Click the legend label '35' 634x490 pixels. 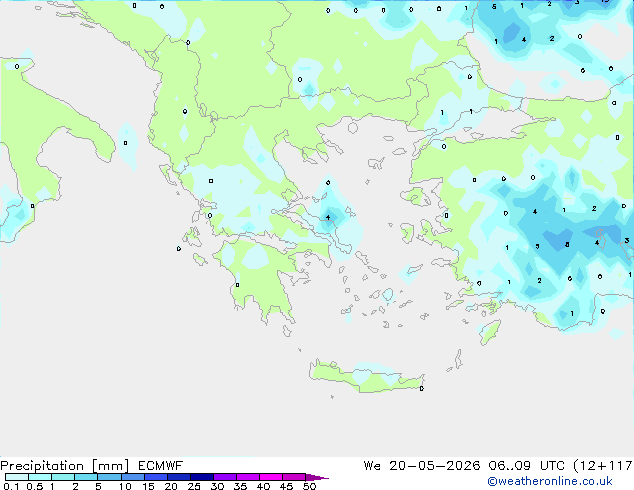[x=241, y=486]
